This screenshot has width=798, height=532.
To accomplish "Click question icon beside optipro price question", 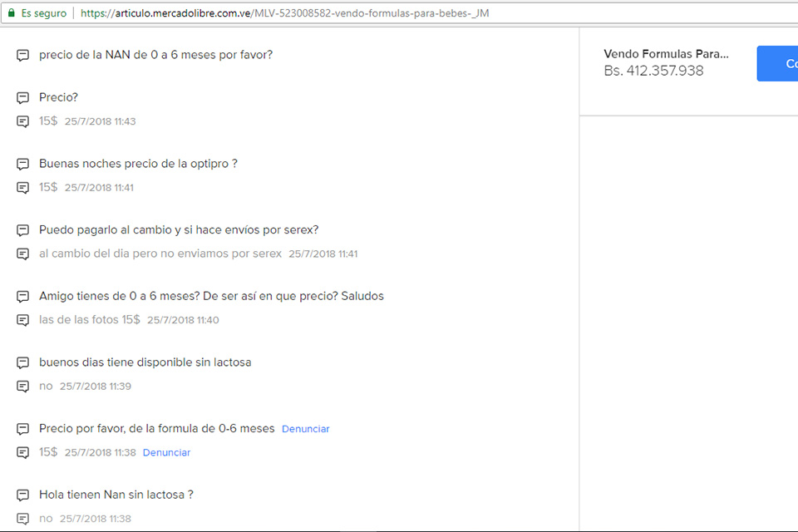I will coord(23,165).
